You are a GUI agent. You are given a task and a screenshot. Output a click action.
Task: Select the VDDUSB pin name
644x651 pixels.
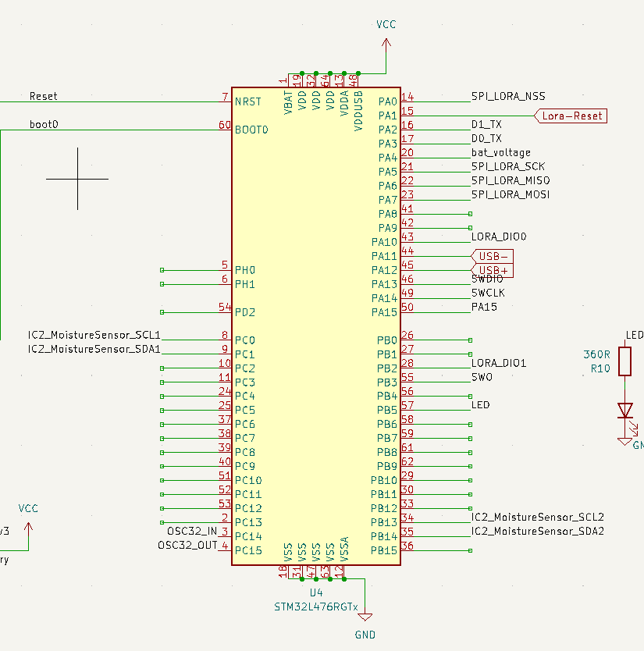tap(358, 112)
